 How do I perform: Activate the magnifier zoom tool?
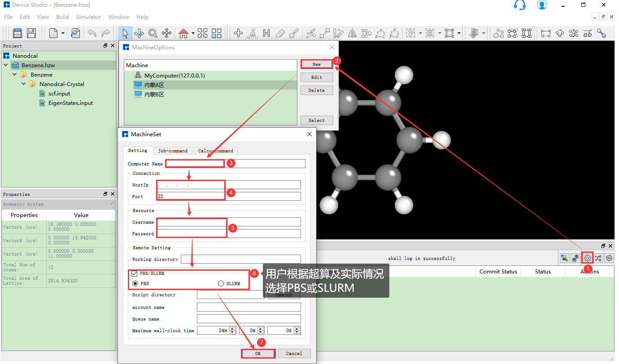(x=153, y=33)
